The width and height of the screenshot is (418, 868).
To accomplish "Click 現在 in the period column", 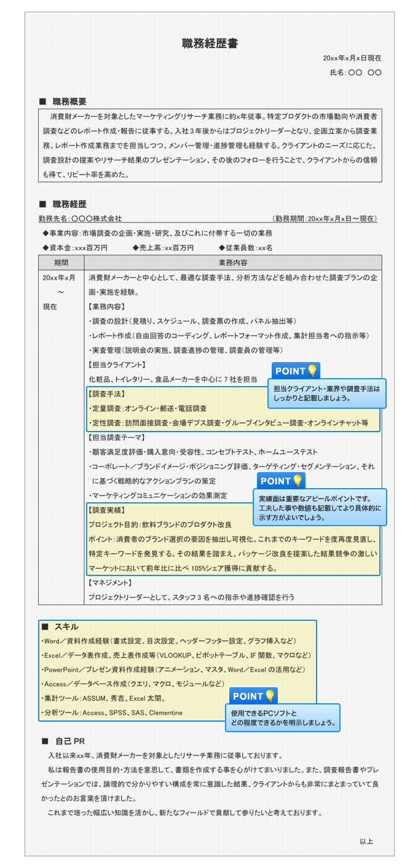I will coord(50,307).
